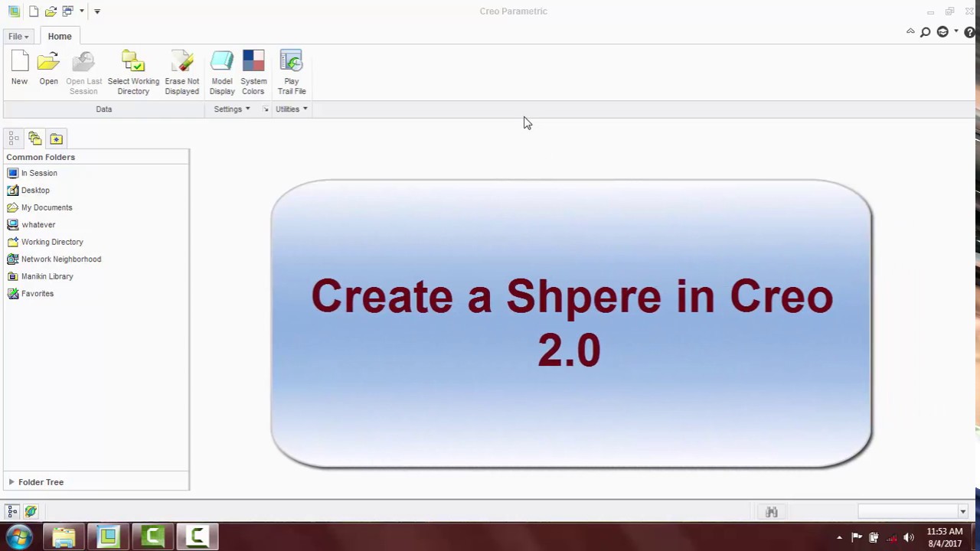Viewport: 980px width, 551px height.
Task: Expand the Utilities group dropdown
Action: [x=292, y=109]
